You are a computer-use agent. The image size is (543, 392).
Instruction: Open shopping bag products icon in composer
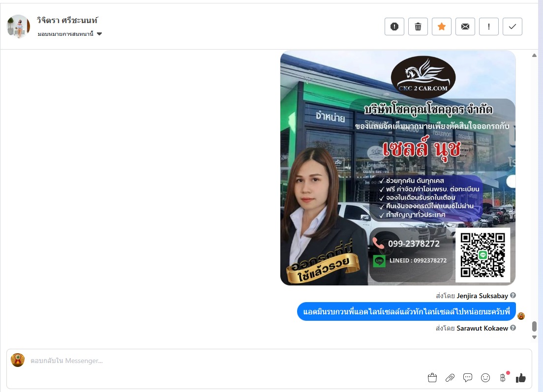(432, 378)
